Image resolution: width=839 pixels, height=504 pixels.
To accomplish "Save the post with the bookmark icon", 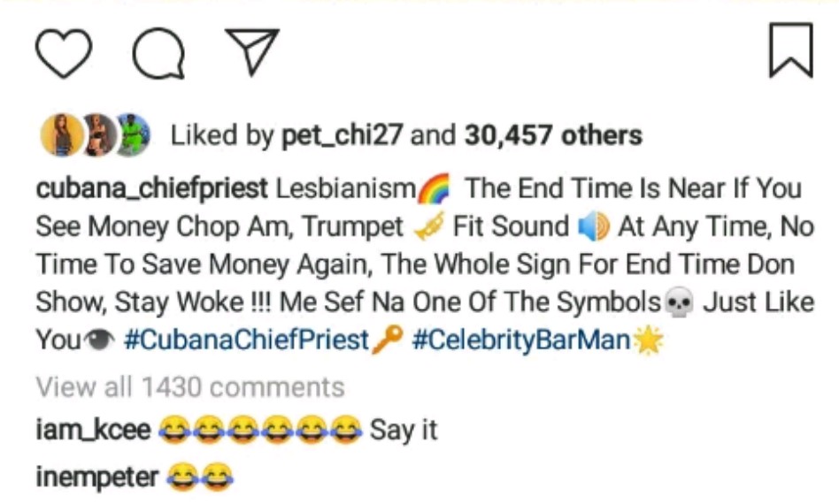I will tap(790, 51).
